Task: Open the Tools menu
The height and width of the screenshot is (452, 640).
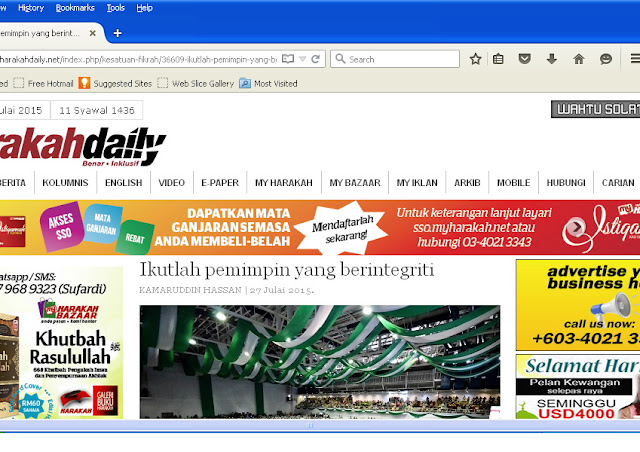Action: 116,8
